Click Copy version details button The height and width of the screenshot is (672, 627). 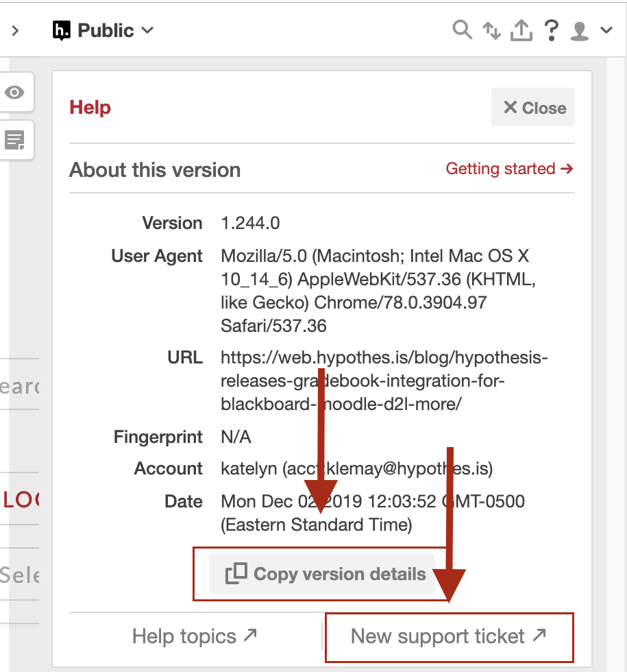[322, 574]
